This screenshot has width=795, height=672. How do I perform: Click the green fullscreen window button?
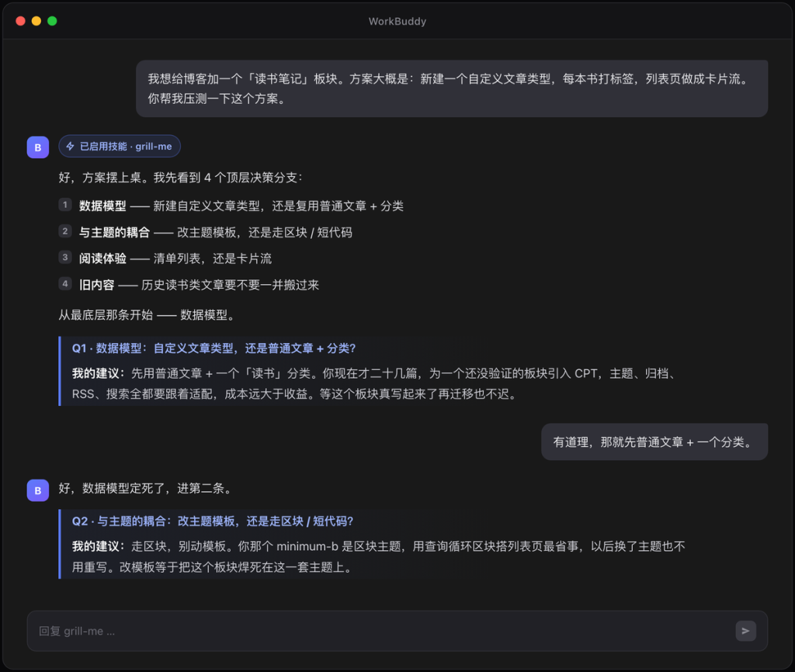(52, 21)
